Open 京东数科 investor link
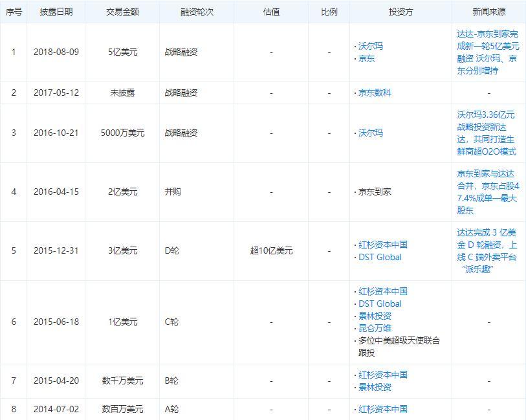The height and width of the screenshot is (420, 526). tap(375, 93)
